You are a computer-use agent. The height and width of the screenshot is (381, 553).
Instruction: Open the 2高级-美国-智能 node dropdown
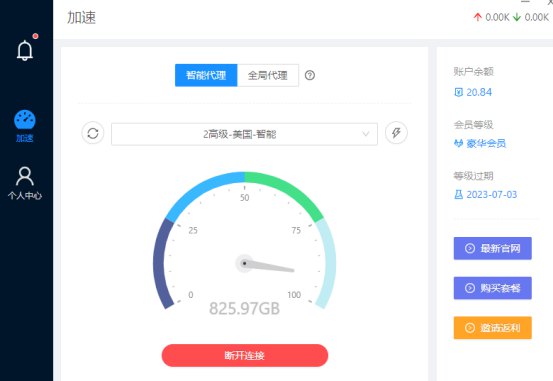(x=244, y=134)
